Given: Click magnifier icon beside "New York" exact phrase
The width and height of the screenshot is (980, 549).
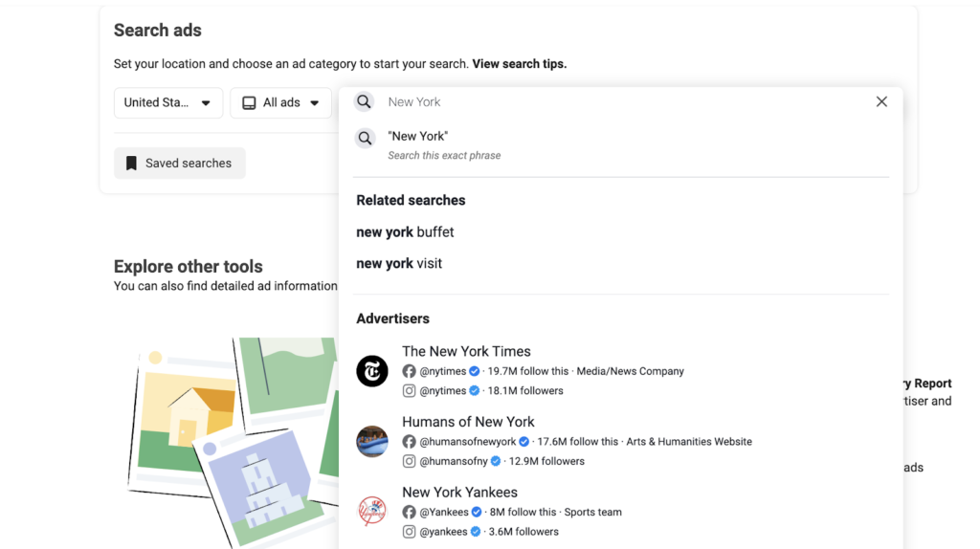Looking at the screenshot, I should (365, 139).
